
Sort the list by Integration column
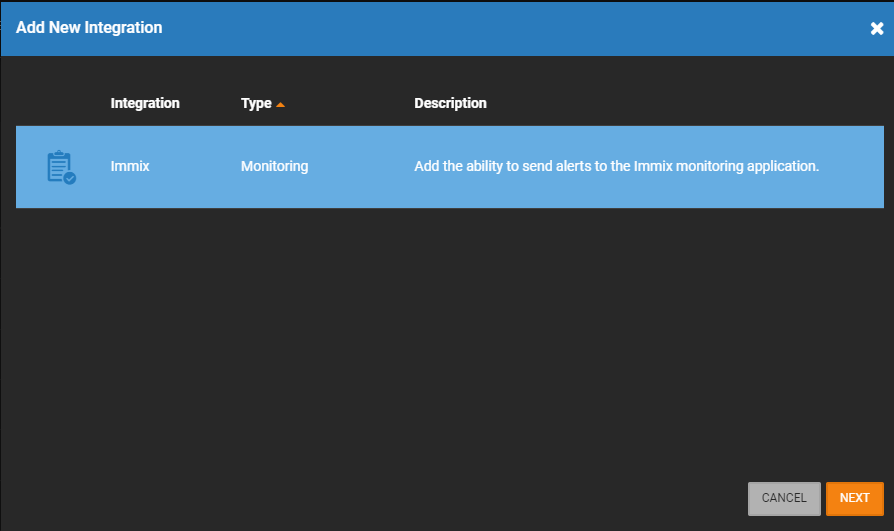pyautogui.click(x=145, y=103)
